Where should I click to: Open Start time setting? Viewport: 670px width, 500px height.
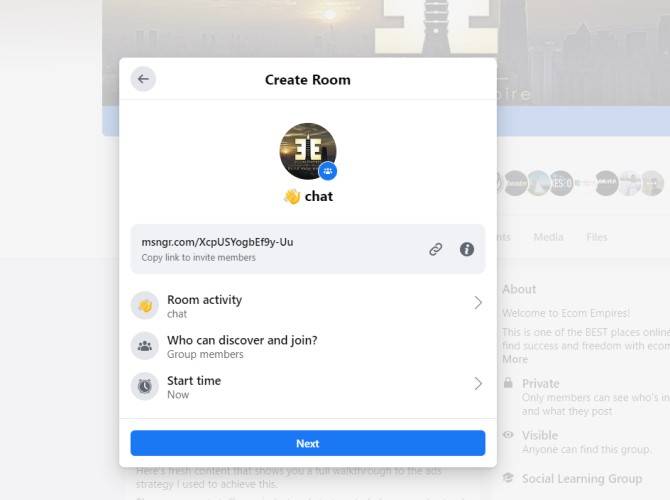point(308,386)
